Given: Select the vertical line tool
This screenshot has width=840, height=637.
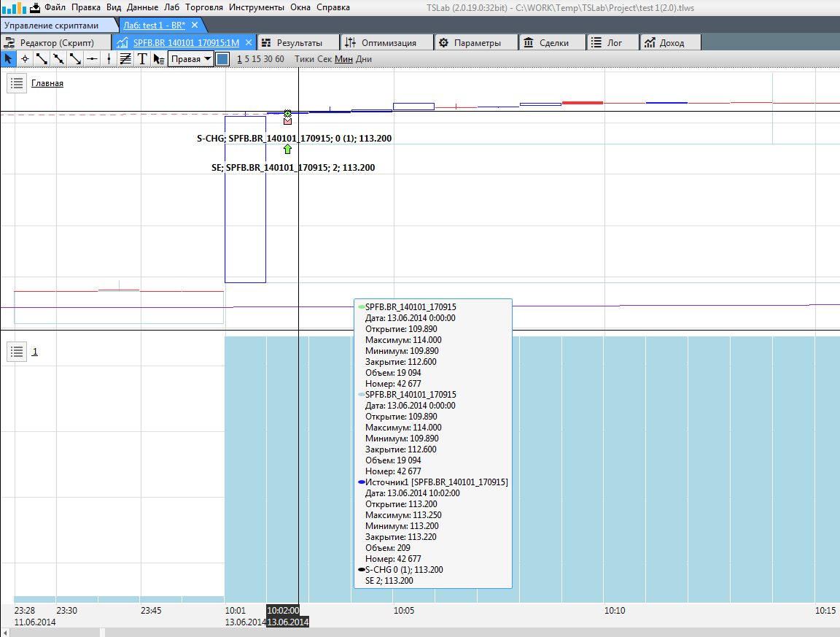Looking at the screenshot, I should point(109,59).
